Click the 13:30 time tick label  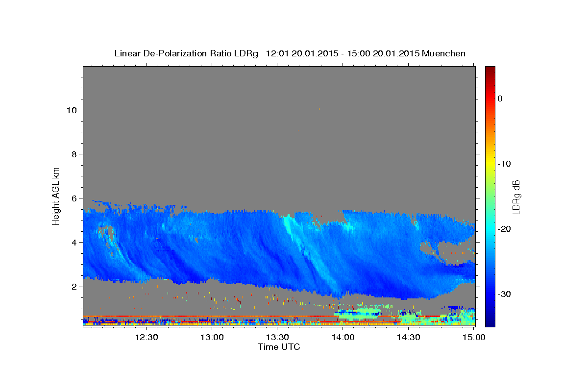(278, 337)
